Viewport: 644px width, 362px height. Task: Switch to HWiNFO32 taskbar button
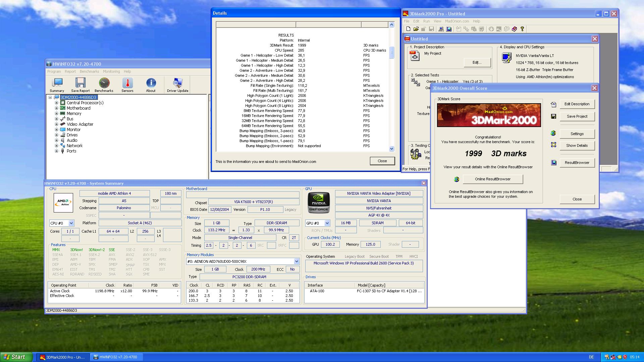click(117, 357)
